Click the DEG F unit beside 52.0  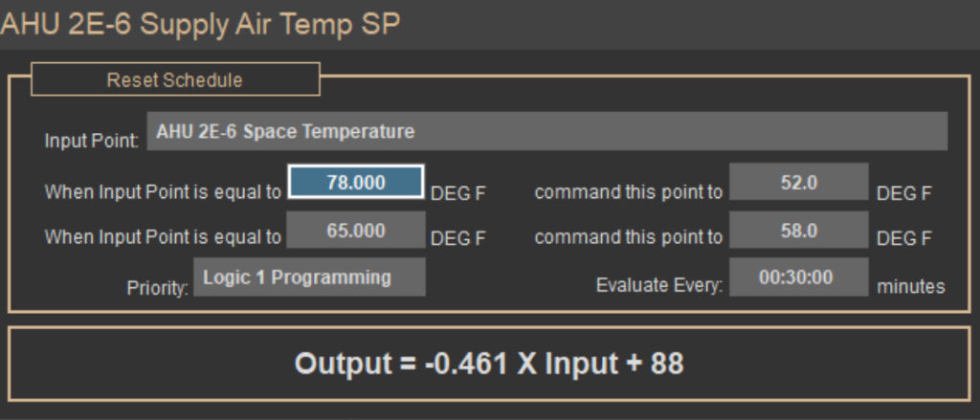tap(903, 192)
